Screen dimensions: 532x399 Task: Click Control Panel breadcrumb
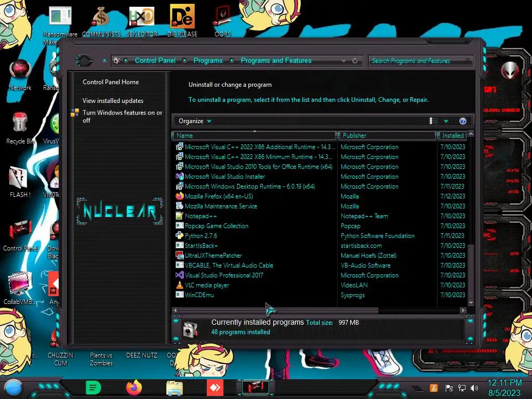pos(155,60)
